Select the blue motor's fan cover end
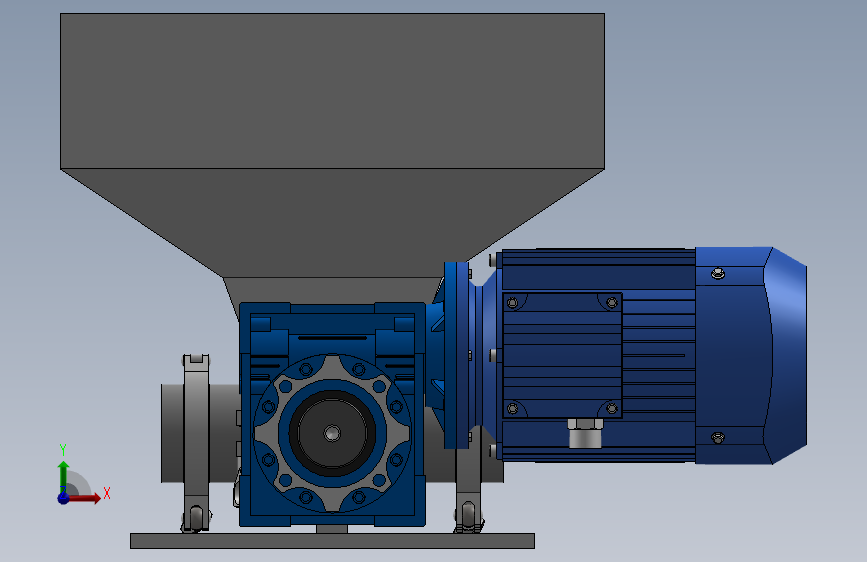 pos(751,355)
